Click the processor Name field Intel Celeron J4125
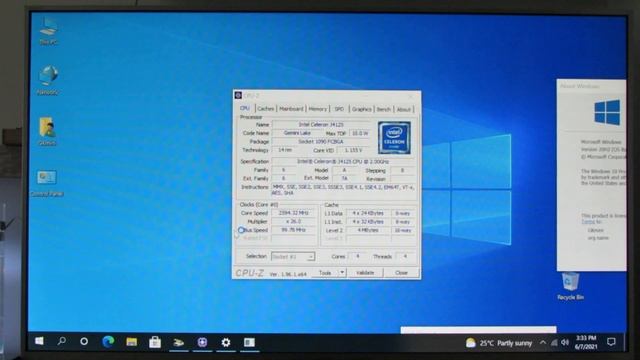This screenshot has width=640, height=360. point(321,124)
